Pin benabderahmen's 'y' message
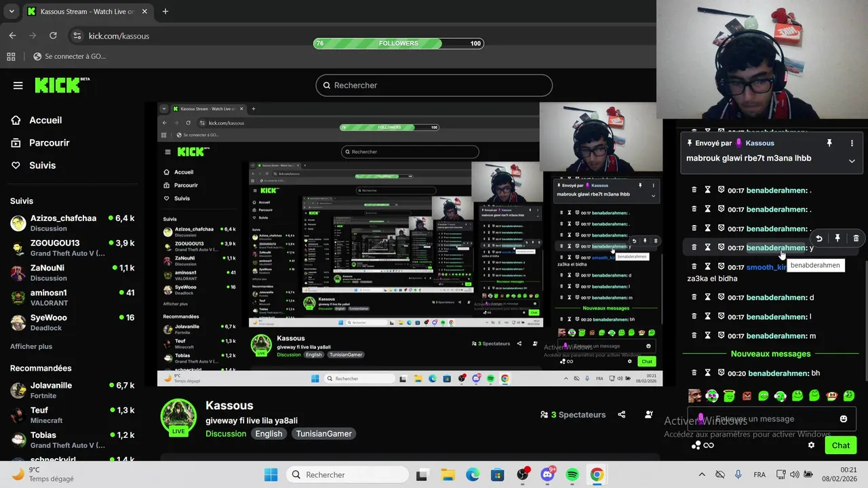 point(837,239)
